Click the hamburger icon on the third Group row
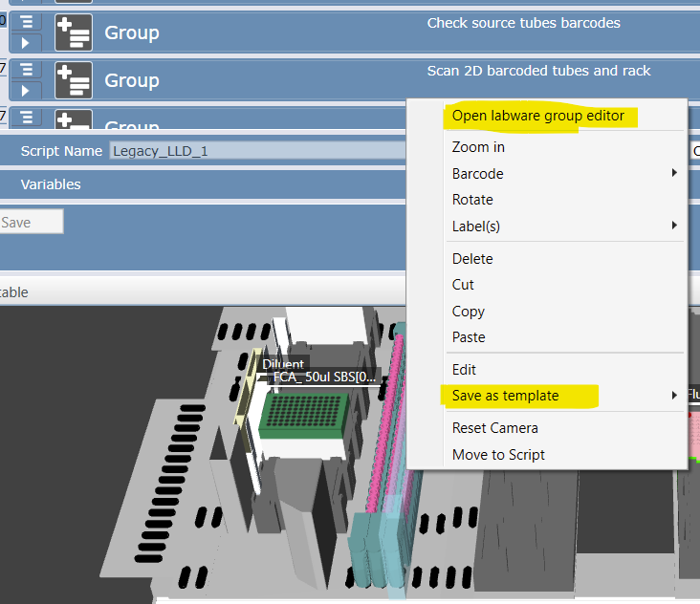Viewport: 700px width, 604px height. (x=27, y=117)
